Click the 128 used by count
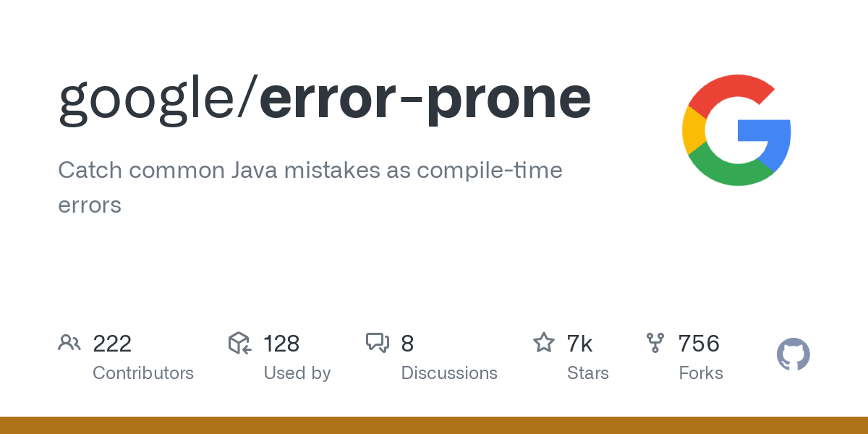The width and height of the screenshot is (868, 434). [x=281, y=344]
